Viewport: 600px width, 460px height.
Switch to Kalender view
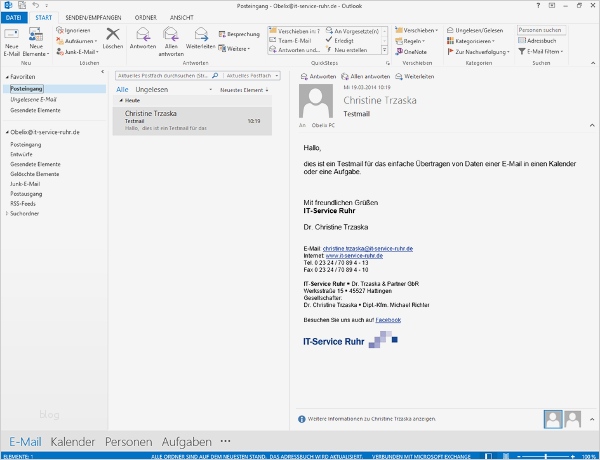point(73,442)
